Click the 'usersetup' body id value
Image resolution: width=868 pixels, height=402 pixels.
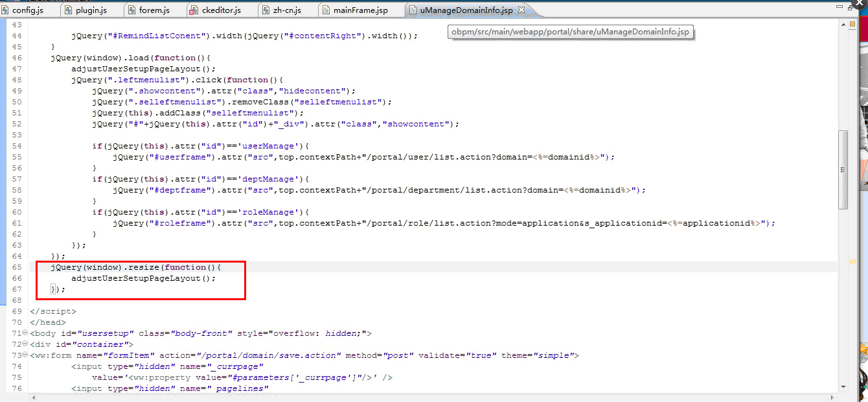tap(106, 333)
